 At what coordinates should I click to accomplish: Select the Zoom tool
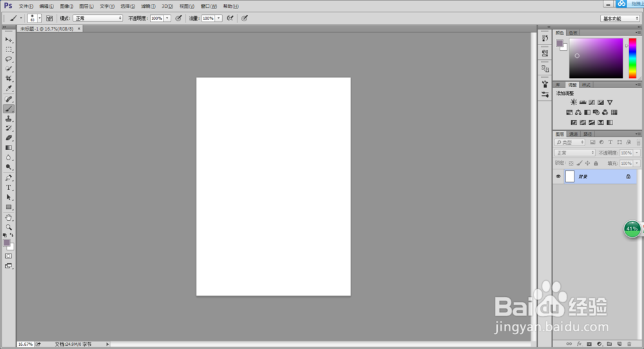coord(8,227)
